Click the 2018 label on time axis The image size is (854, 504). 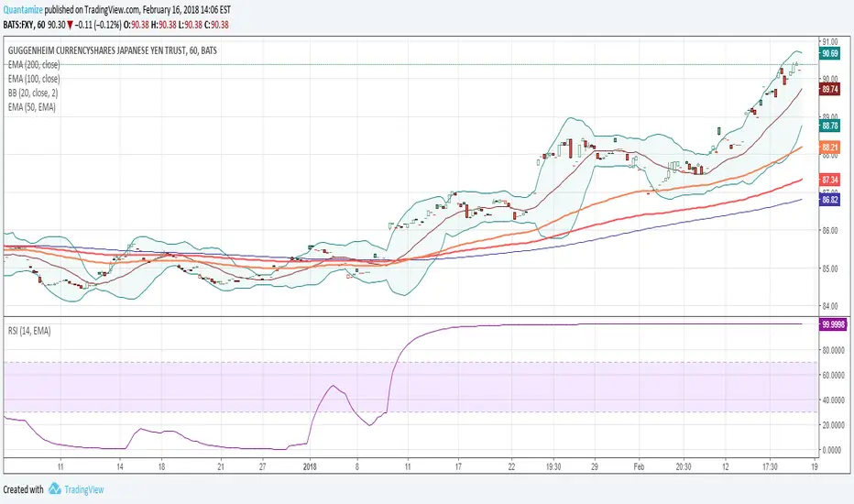[x=310, y=466]
